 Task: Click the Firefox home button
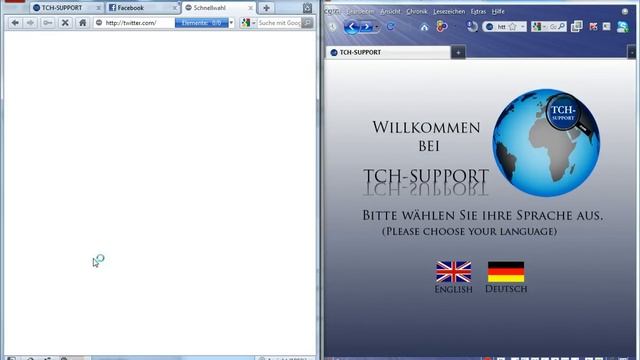coord(424,27)
